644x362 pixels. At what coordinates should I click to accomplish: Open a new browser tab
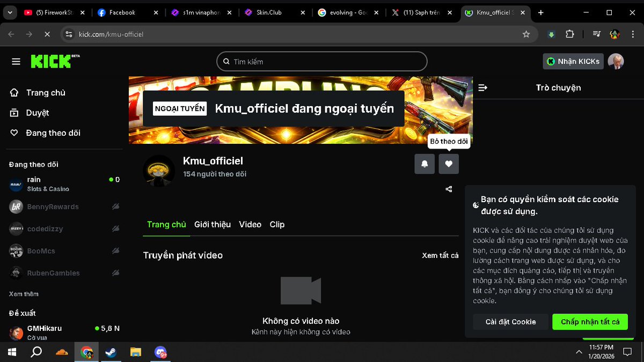pyautogui.click(x=540, y=12)
